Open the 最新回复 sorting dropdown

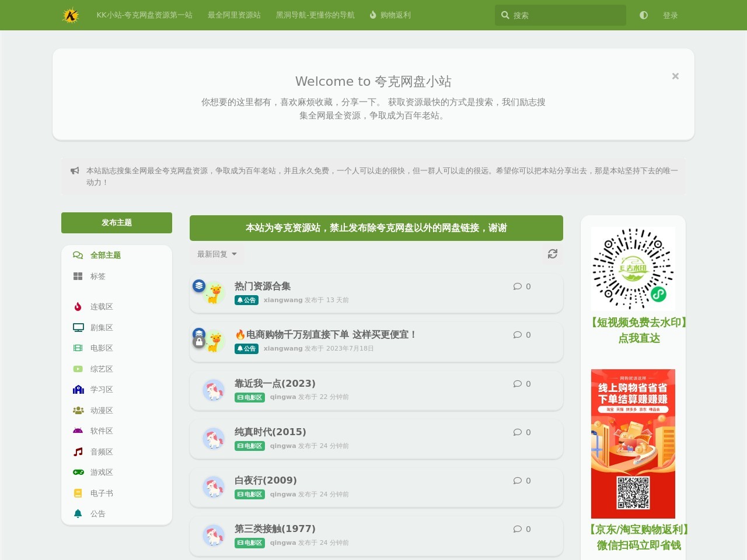click(215, 254)
